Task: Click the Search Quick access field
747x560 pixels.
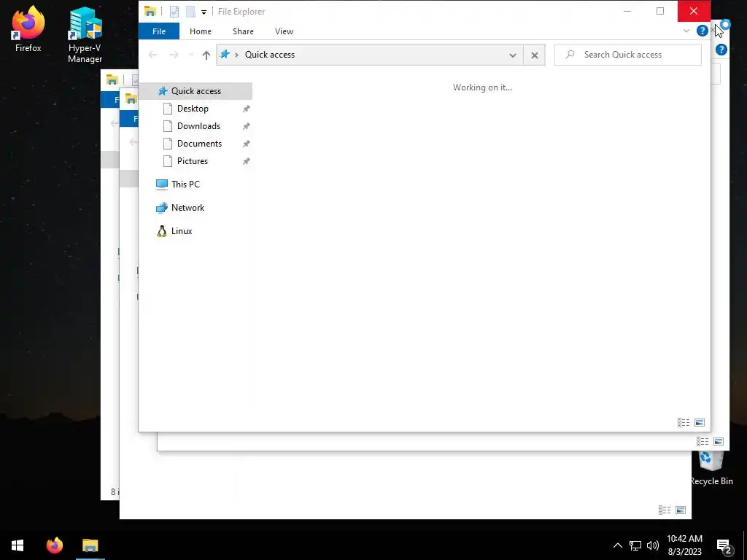Action: 628,55
